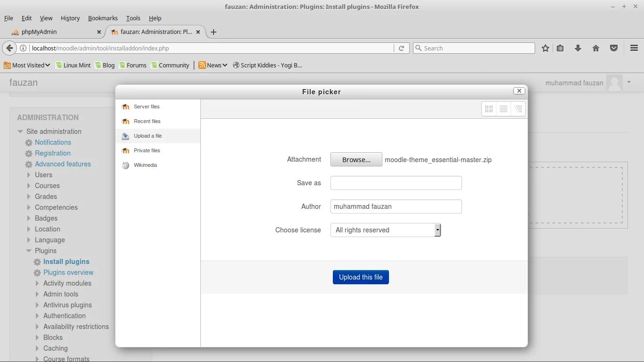The image size is (644, 362).
Task: Click Advanced features gear icon
Action: tap(29, 164)
